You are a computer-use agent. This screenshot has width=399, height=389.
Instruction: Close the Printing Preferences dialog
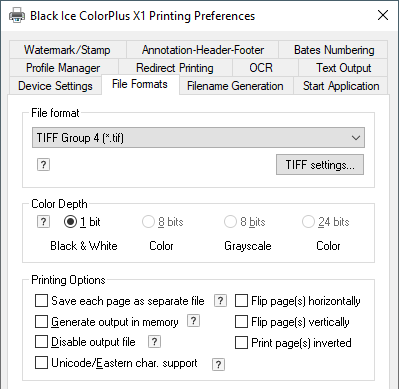click(383, 15)
